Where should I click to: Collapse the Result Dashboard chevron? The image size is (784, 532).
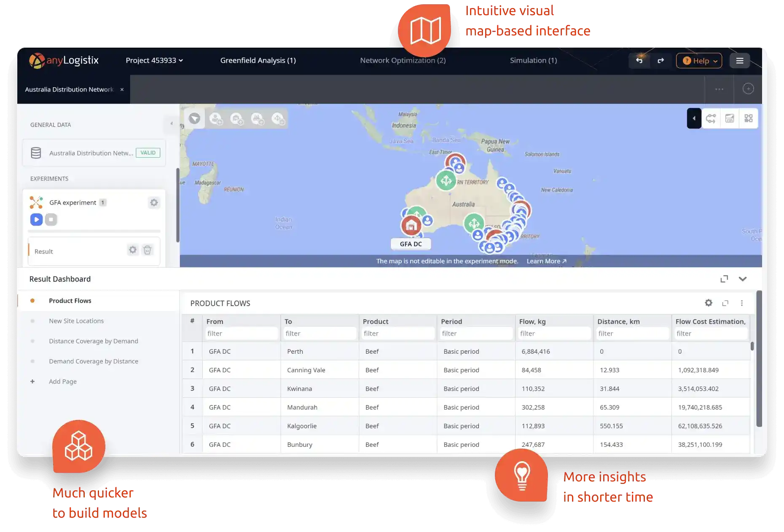click(x=743, y=279)
